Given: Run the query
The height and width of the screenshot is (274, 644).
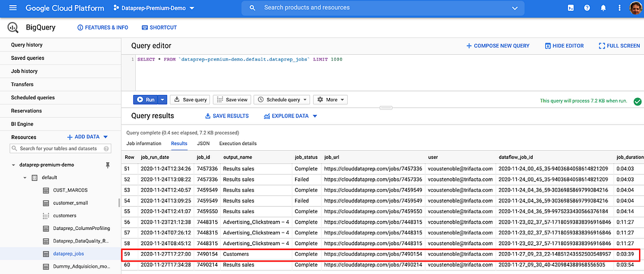Looking at the screenshot, I should [145, 100].
